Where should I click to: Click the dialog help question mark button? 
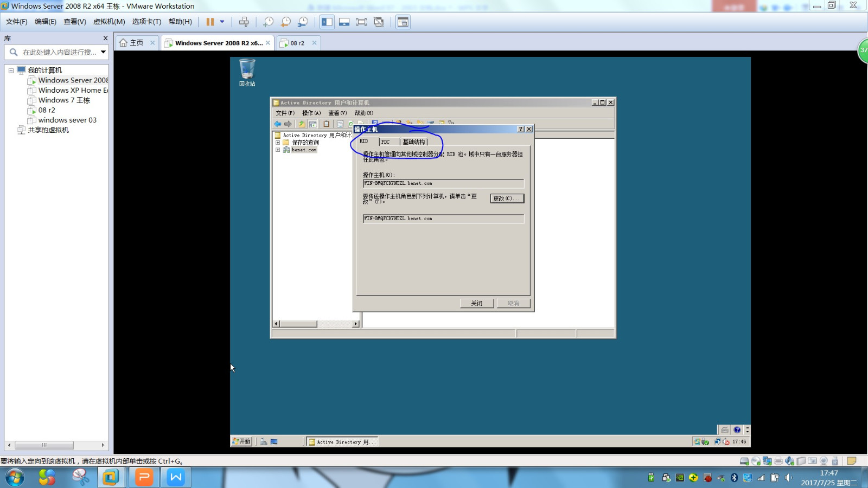tap(521, 129)
